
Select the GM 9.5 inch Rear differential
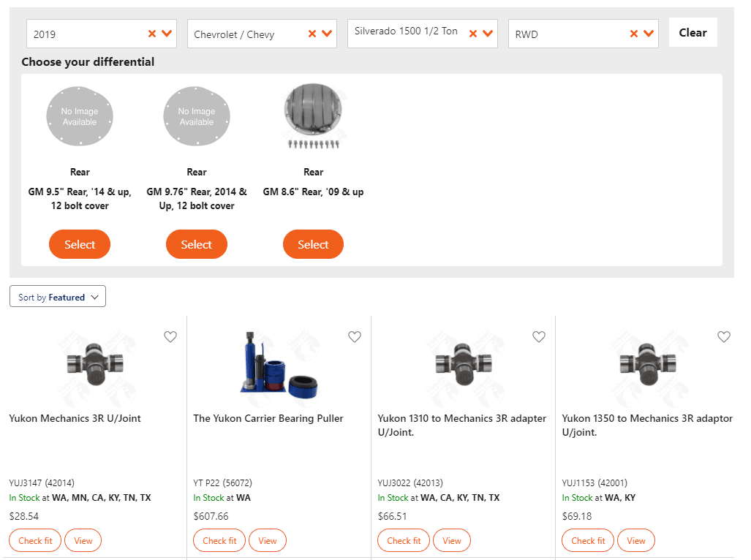[79, 244]
